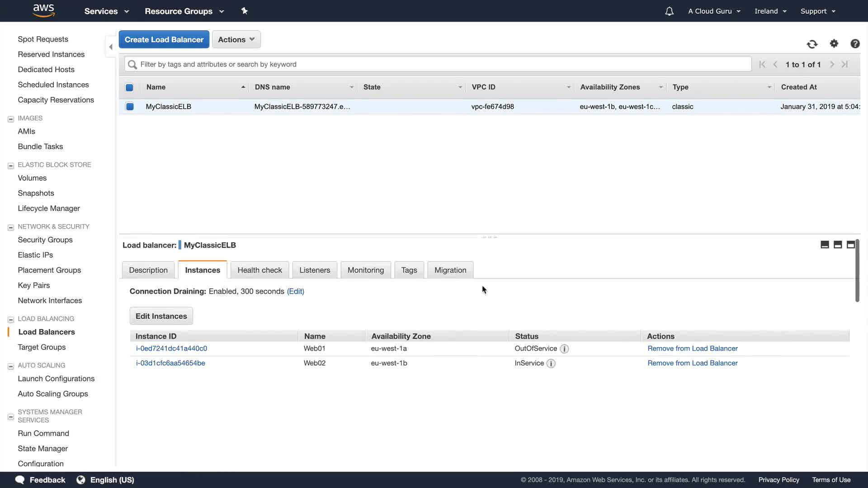
Task: Click the Edit Instances button
Action: click(161, 316)
